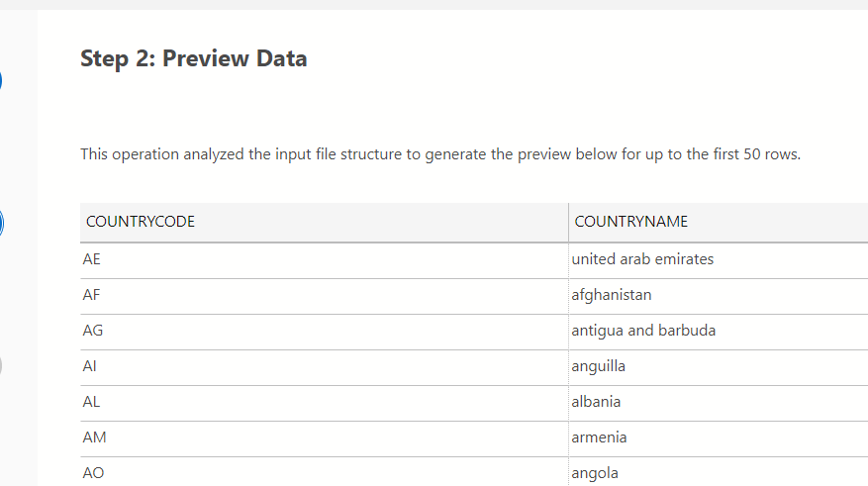This screenshot has height=486, width=868.
Task: Click the COUNTRYNAME column header
Action: point(630,222)
